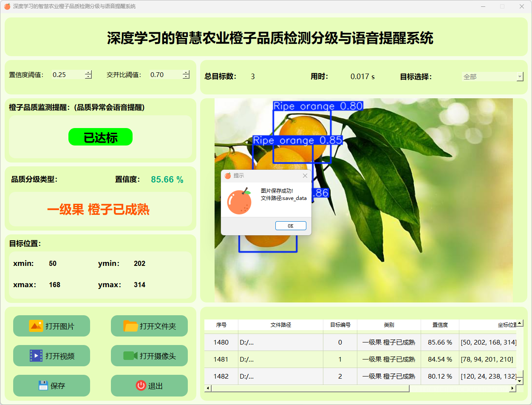Start the webcam via 打开摄像头

pos(149,356)
